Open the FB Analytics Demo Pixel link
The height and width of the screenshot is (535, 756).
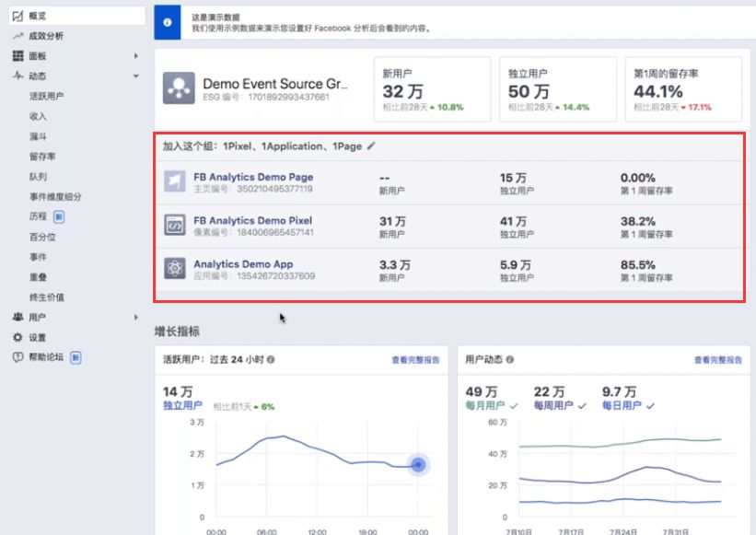click(252, 220)
